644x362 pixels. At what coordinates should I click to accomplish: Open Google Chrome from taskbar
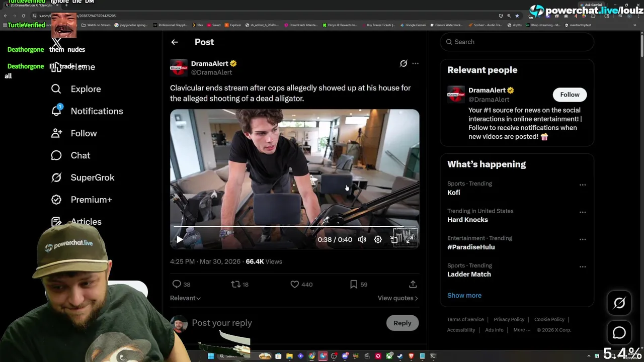(312, 356)
